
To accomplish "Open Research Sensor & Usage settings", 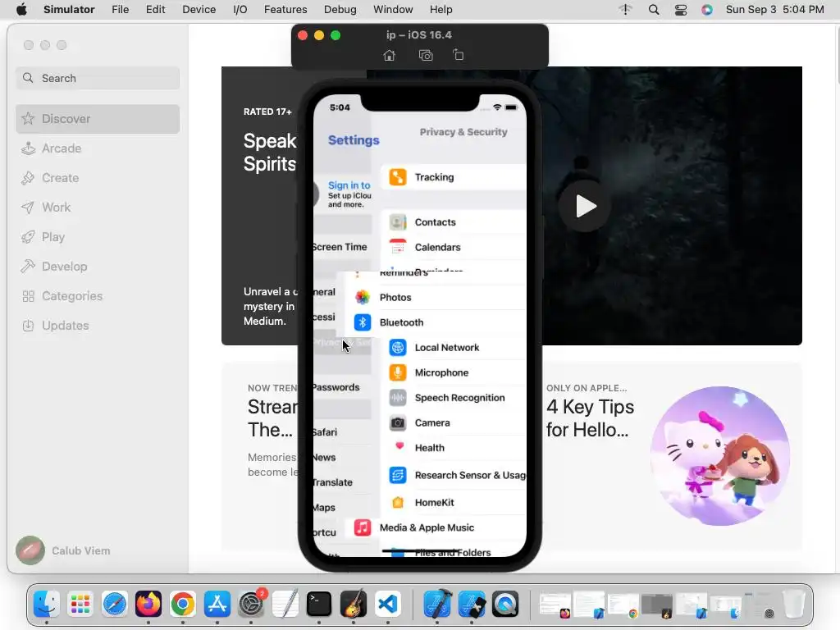I will coord(453,475).
